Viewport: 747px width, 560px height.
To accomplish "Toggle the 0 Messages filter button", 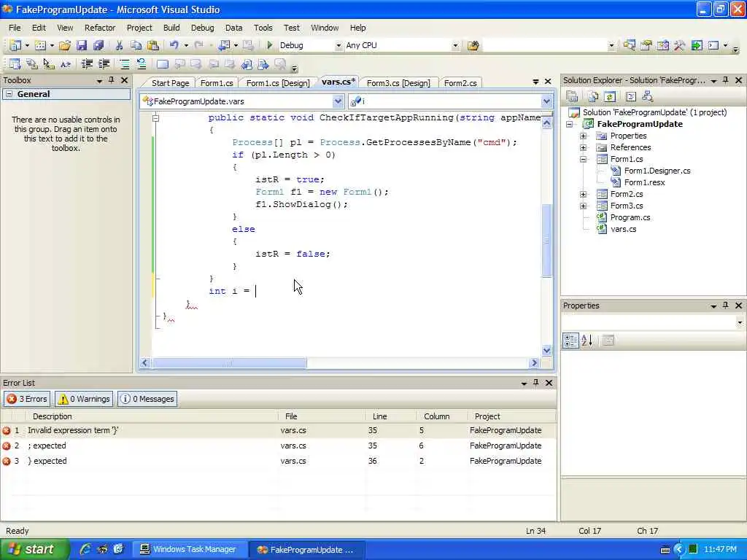I will click(147, 399).
